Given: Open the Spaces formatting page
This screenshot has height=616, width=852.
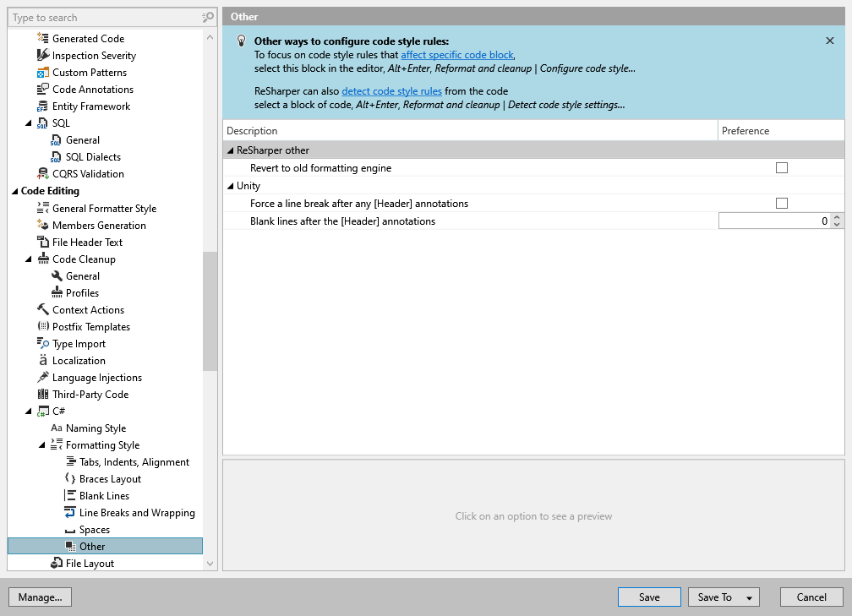Looking at the screenshot, I should [95, 530].
